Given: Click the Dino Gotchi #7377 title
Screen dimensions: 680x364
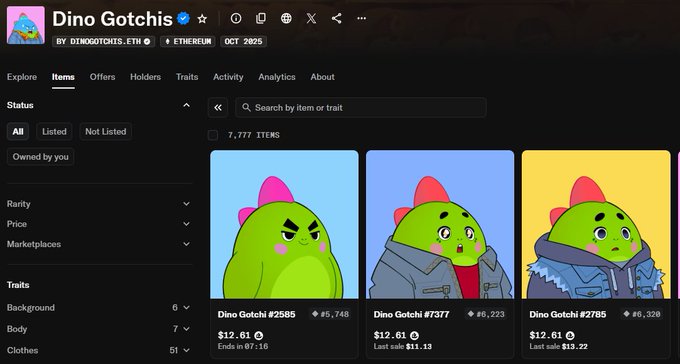Looking at the screenshot, I should 412,314.
